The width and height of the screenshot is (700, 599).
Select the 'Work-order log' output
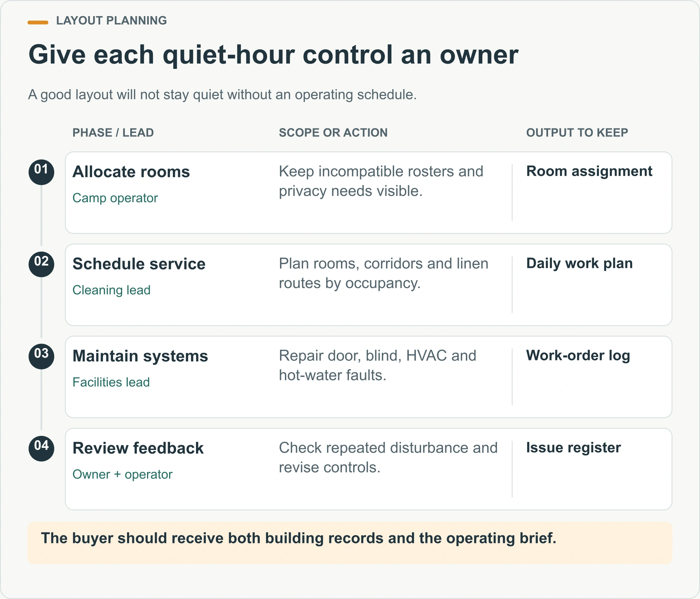[578, 355]
